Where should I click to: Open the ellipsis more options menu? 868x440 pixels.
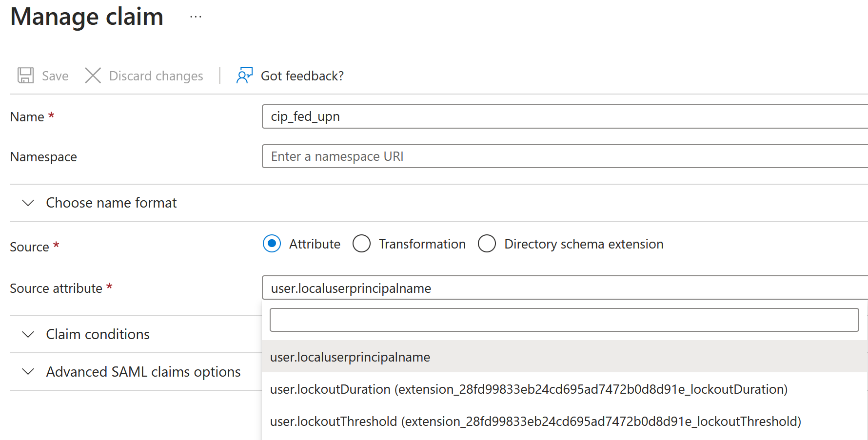pyautogui.click(x=196, y=17)
